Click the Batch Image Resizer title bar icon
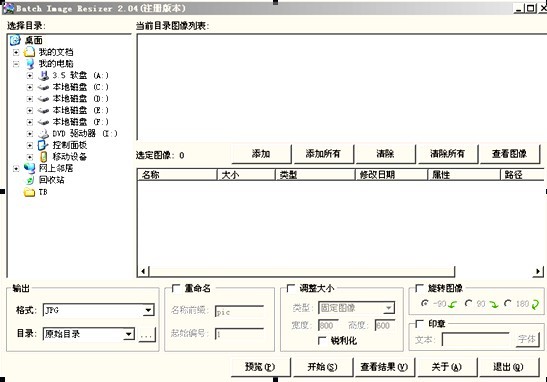Image resolution: width=547 pixels, height=382 pixels. click(8, 8)
